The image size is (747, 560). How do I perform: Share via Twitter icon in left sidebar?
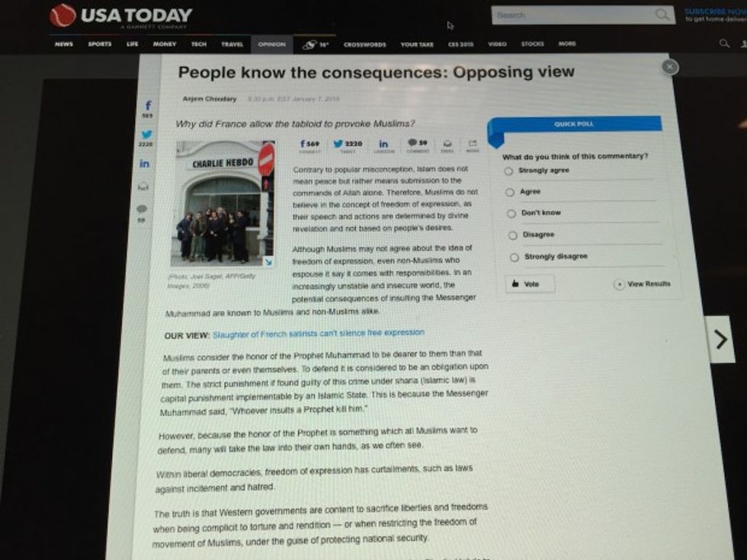147,134
